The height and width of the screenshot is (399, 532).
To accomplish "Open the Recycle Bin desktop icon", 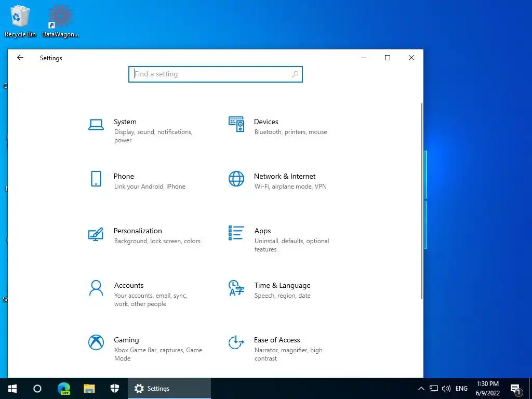I will (20, 21).
